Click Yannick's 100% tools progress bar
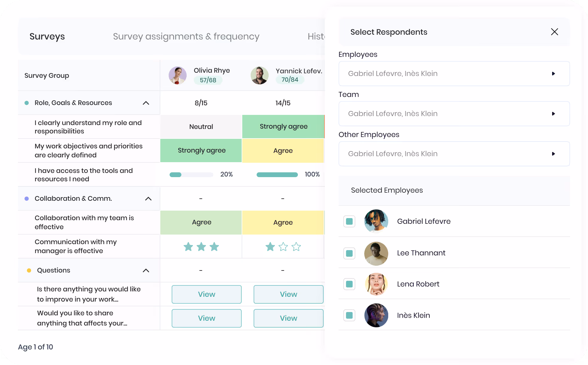This screenshot has height=365, width=588. tap(277, 175)
